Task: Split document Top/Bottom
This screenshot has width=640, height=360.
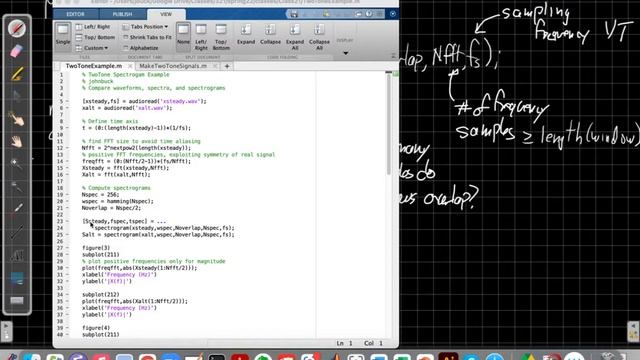Action: pos(221,37)
